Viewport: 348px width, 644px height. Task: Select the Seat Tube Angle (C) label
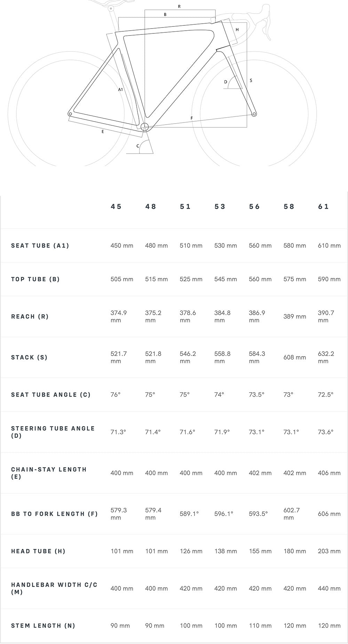point(51,394)
